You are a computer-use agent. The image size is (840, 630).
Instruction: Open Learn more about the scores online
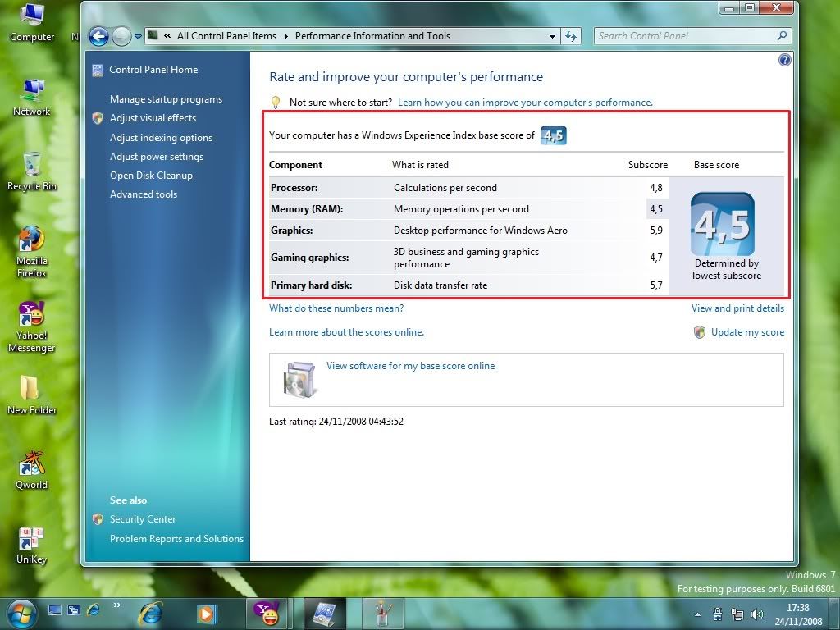pyautogui.click(x=347, y=332)
